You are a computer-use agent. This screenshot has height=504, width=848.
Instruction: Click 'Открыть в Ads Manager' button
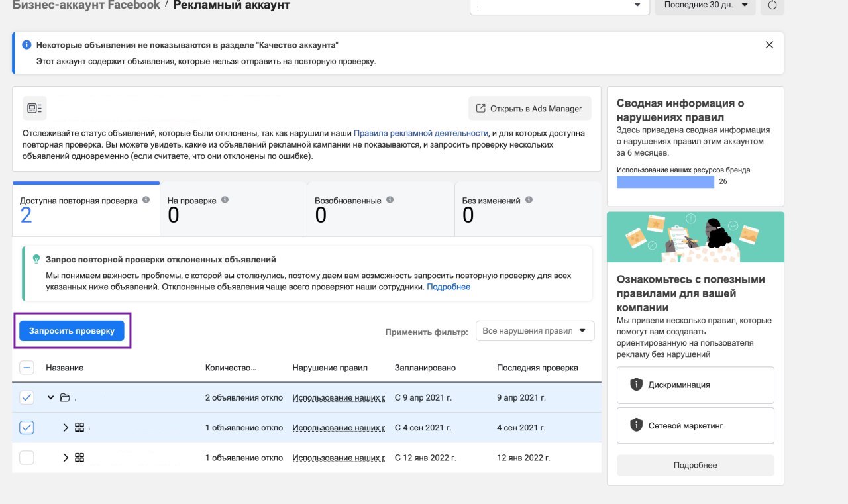[x=529, y=109]
